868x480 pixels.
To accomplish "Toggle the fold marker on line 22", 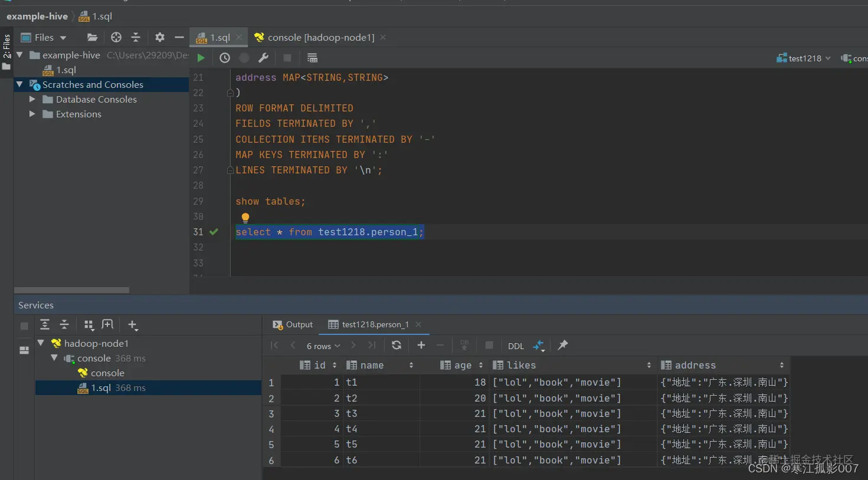I will (x=230, y=93).
